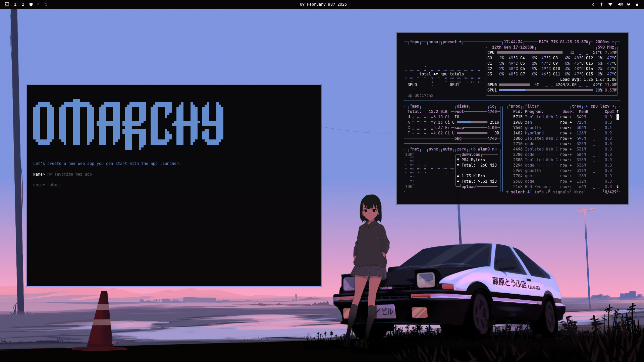644x362 pixels.
Task: Open the btop menu option
Action: [433, 42]
